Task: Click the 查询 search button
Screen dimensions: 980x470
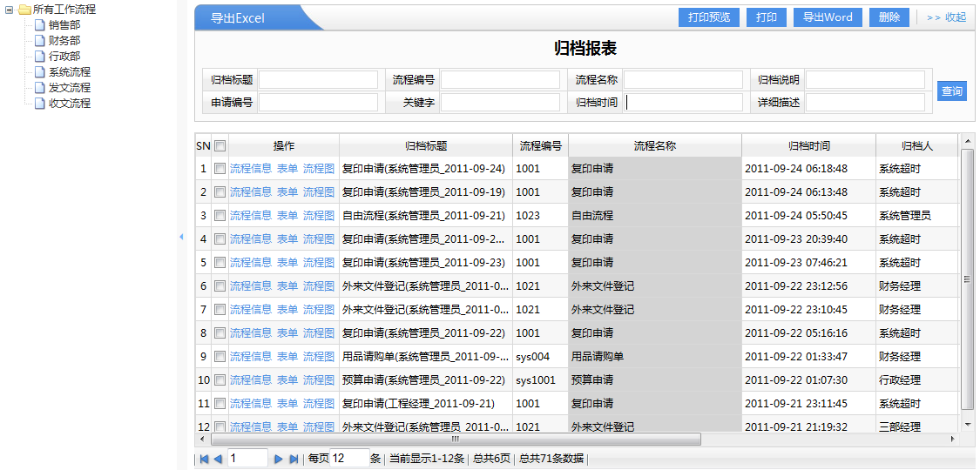Action: pyautogui.click(x=952, y=91)
